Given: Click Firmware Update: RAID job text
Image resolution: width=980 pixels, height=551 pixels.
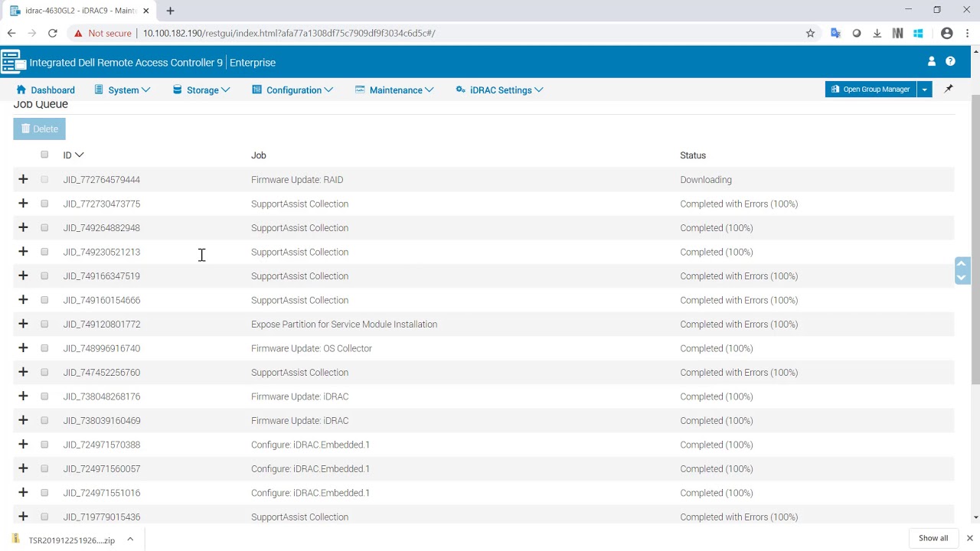Looking at the screenshot, I should click(297, 180).
